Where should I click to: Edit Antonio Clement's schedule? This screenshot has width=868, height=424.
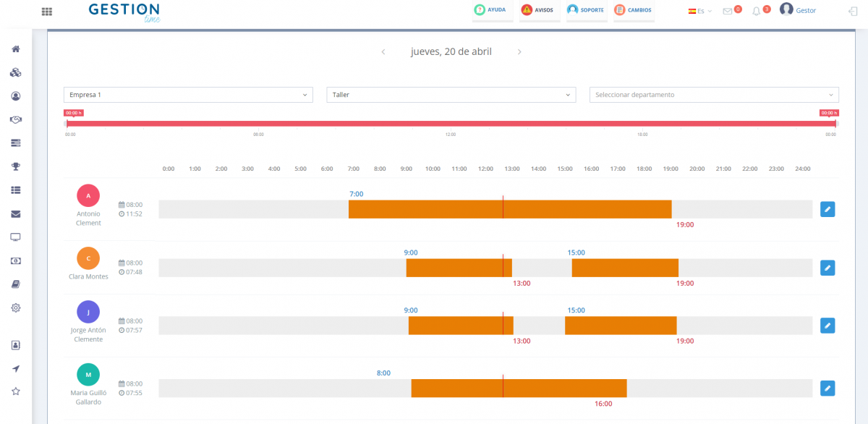pyautogui.click(x=827, y=209)
